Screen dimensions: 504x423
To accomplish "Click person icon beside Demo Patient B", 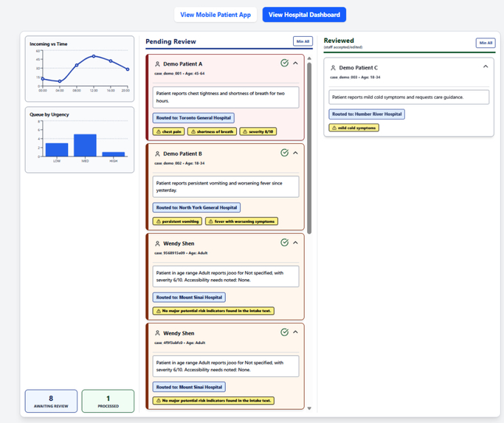I will coord(157,154).
